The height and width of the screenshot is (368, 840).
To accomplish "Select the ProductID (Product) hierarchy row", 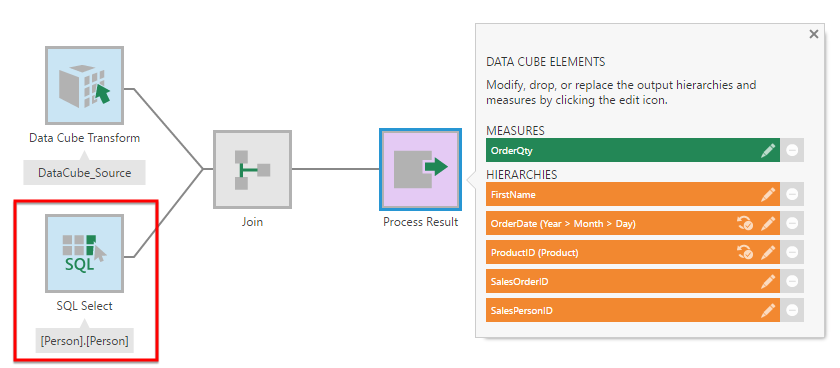I will (x=633, y=252).
